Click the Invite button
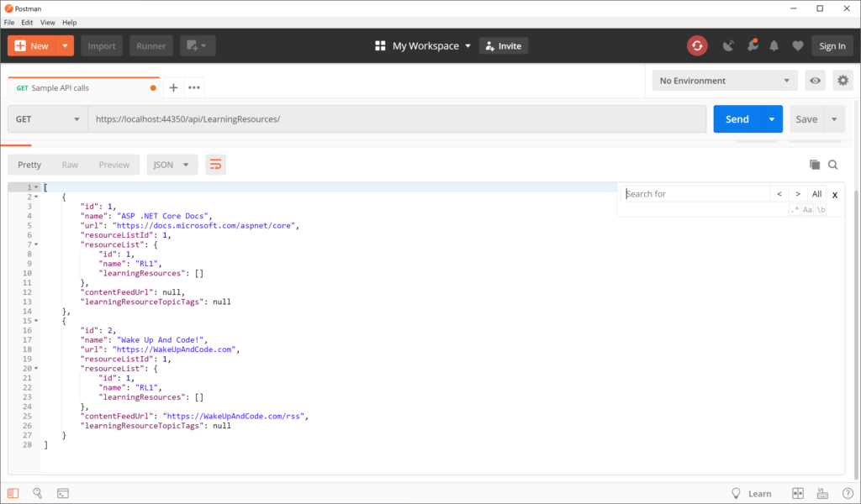Screen dimensions: 861x504 [x=504, y=46]
